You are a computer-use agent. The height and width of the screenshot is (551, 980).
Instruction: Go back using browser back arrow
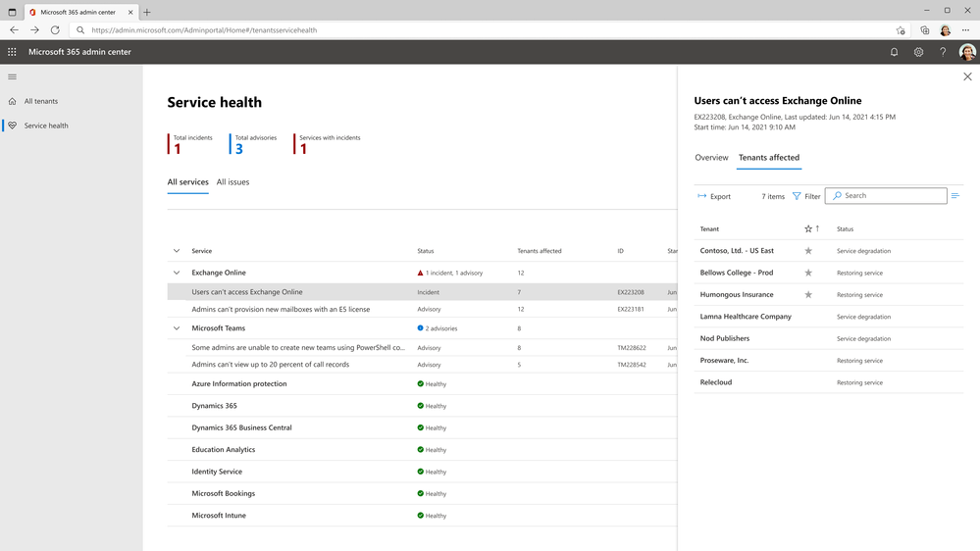coord(14,30)
